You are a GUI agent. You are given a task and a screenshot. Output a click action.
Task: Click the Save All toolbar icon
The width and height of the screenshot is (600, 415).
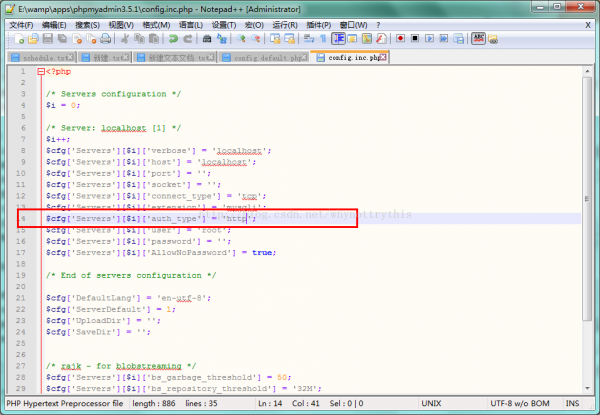point(62,39)
